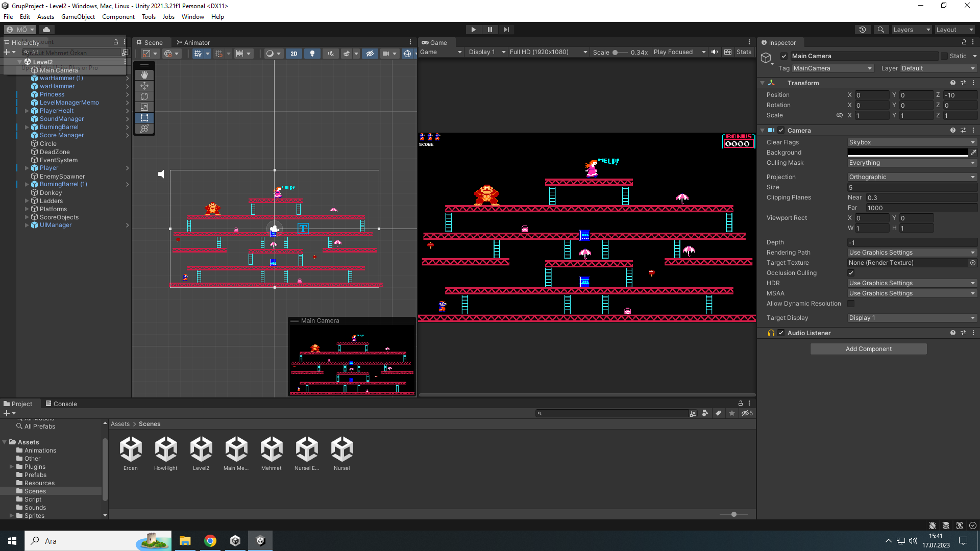
Task: Select the Hand pan tool
Action: point(144,75)
